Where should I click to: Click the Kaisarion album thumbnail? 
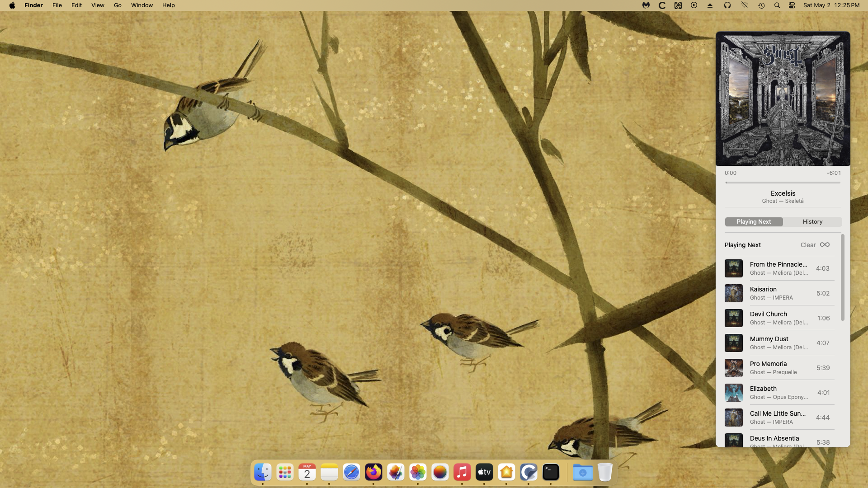tap(733, 293)
